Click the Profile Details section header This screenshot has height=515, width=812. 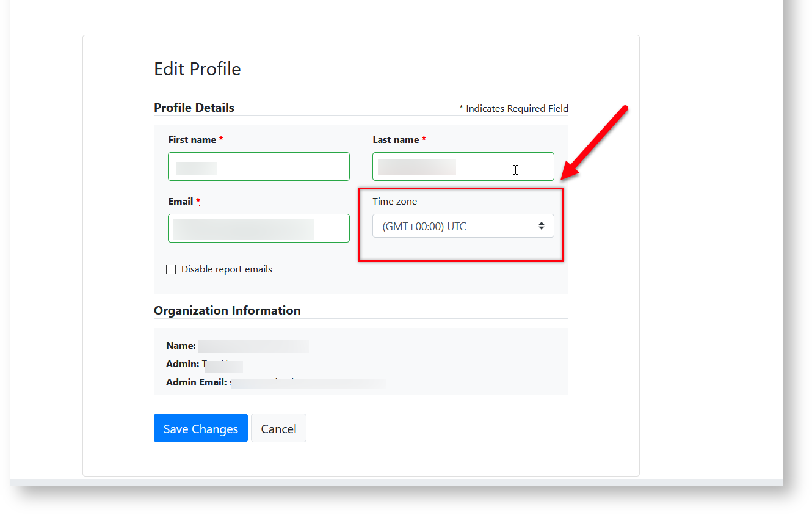pos(194,108)
